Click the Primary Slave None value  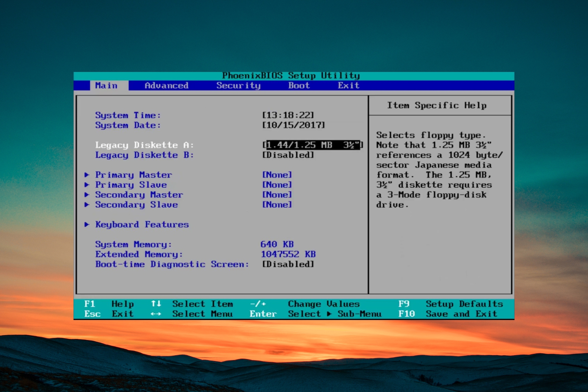click(x=277, y=185)
